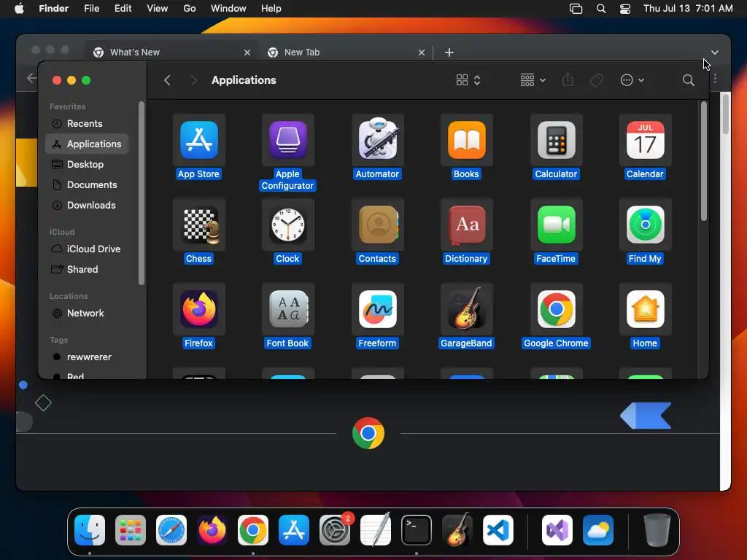The width and height of the screenshot is (747, 560).
Task: Open the Apple menu
Action: click(x=19, y=9)
